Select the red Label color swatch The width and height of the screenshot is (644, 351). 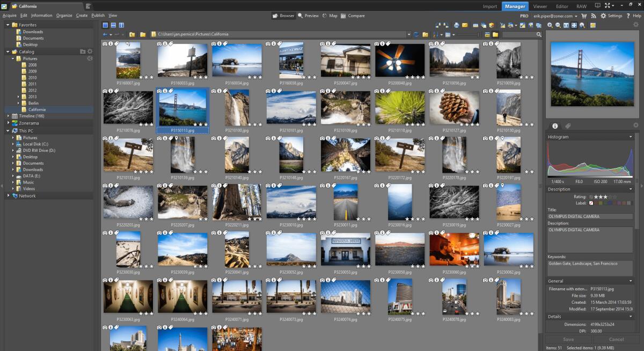pyautogui.click(x=596, y=202)
